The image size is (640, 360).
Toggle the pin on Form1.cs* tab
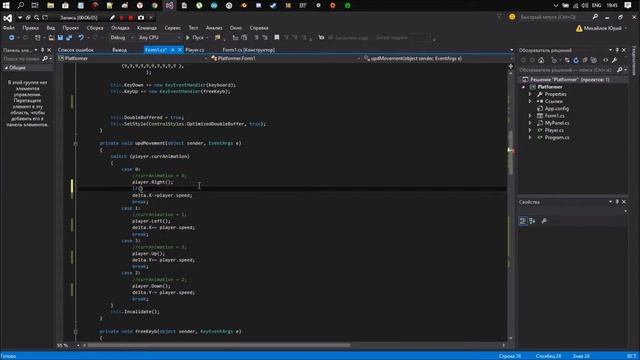(173, 50)
